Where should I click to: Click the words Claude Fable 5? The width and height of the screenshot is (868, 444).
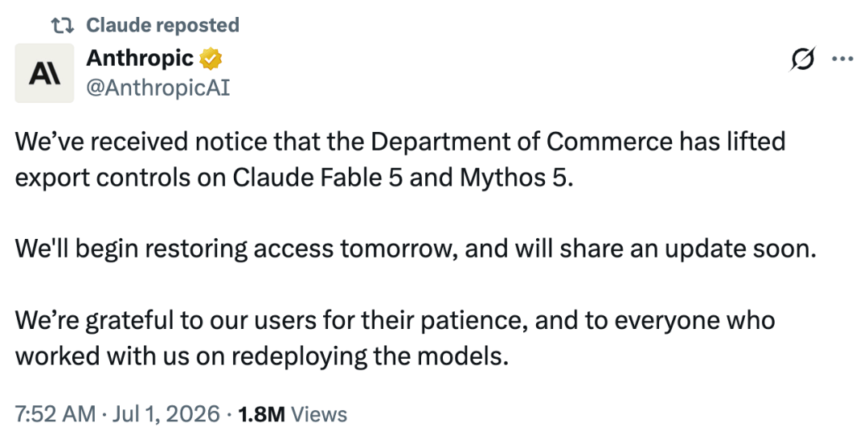tap(317, 178)
